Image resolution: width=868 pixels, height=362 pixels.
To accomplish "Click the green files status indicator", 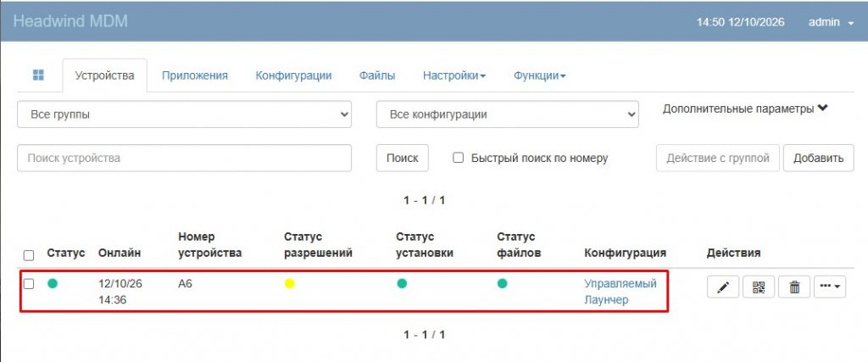I will click(502, 283).
